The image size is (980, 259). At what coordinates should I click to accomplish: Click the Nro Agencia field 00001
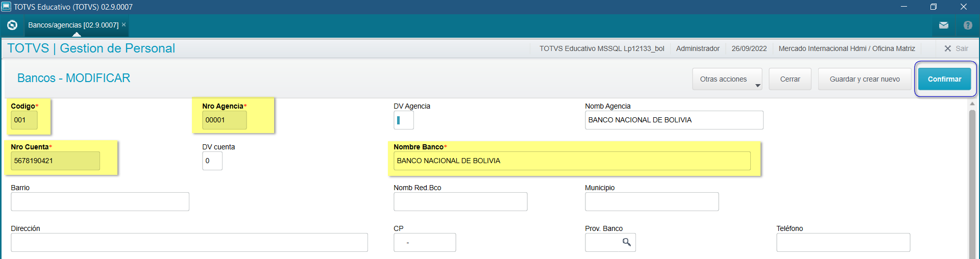225,120
